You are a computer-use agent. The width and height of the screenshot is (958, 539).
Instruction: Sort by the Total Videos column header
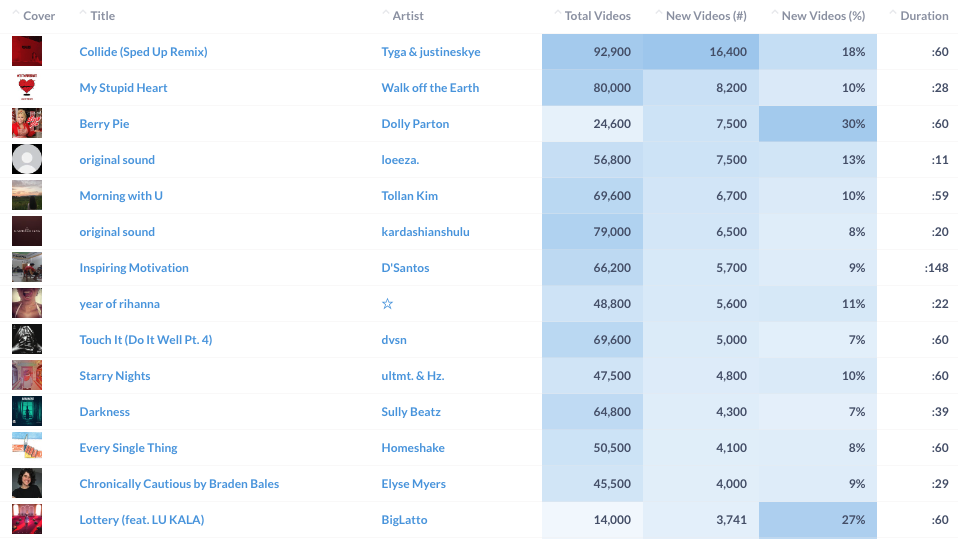(597, 16)
